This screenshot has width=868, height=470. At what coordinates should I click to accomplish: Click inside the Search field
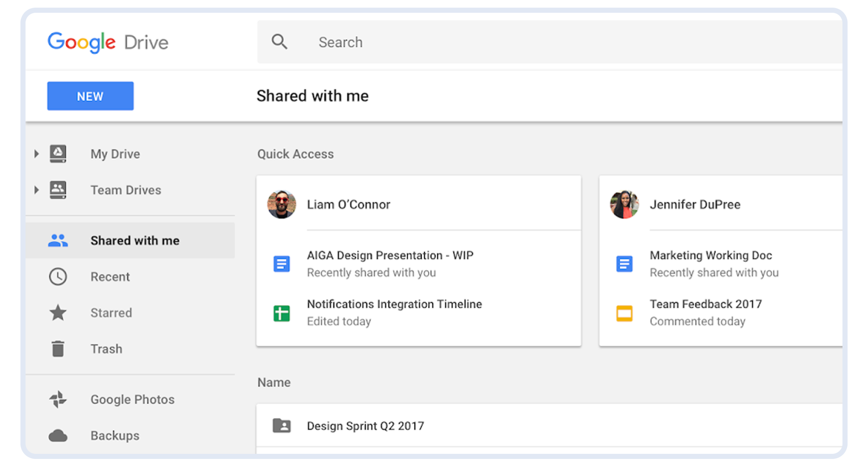pos(553,42)
